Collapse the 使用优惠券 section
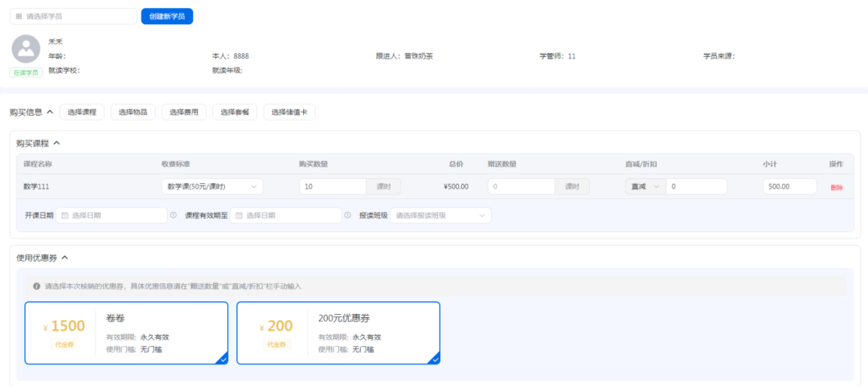 click(64, 258)
